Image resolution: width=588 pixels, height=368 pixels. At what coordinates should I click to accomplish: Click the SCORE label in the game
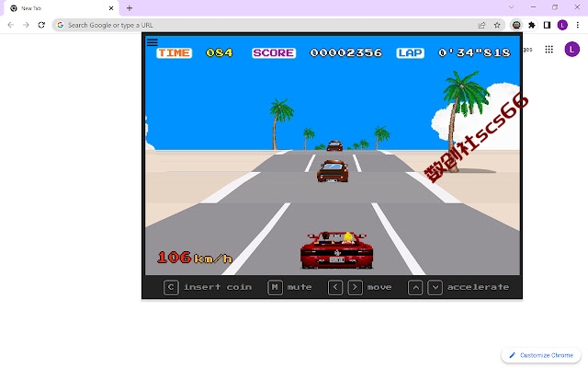tap(274, 53)
